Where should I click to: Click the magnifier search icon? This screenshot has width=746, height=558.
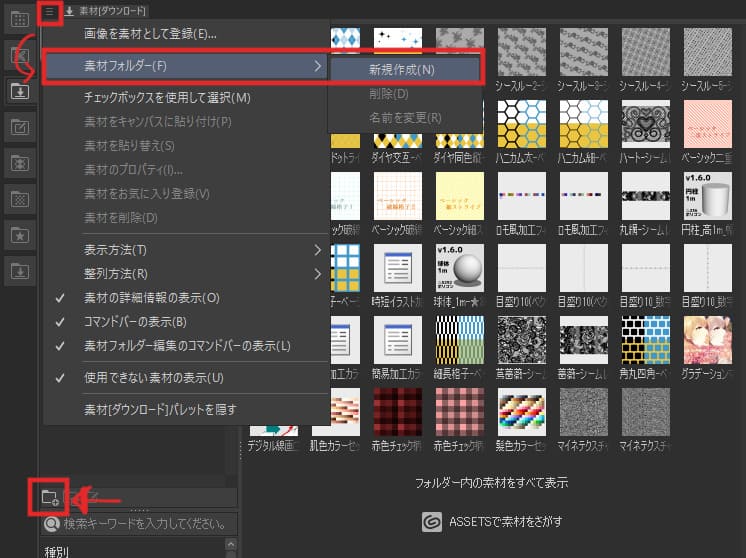click(x=51, y=524)
